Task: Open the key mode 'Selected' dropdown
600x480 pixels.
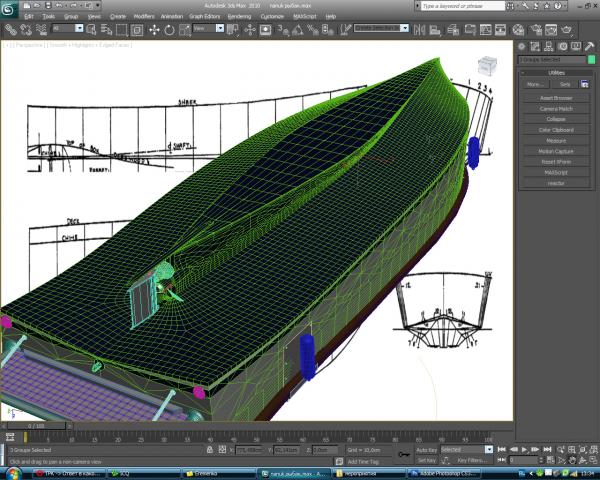Action: (x=467, y=450)
